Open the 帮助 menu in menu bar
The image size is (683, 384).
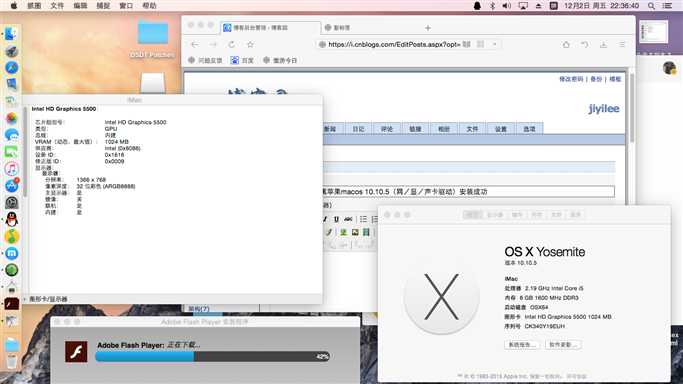coord(149,6)
